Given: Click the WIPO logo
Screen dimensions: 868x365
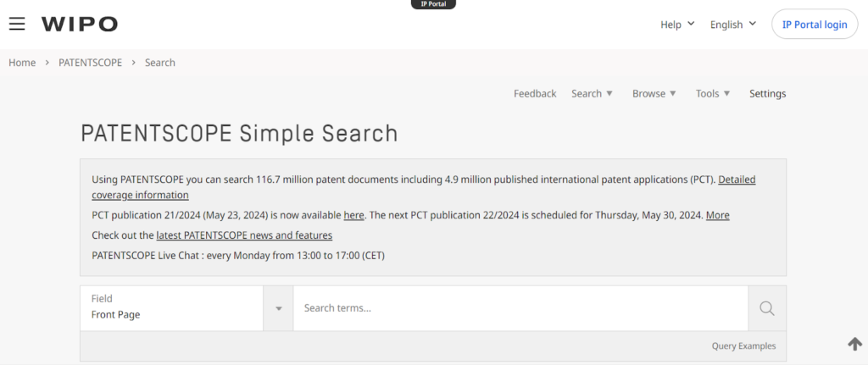Looking at the screenshot, I should [80, 25].
